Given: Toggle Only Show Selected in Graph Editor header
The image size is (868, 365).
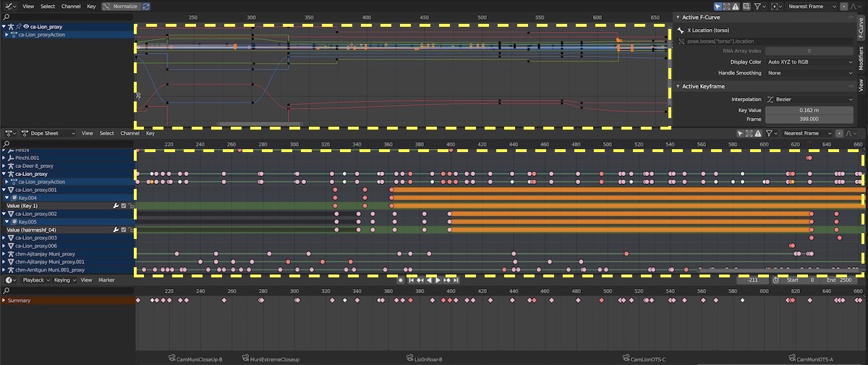Looking at the screenshot, I should (718, 6).
